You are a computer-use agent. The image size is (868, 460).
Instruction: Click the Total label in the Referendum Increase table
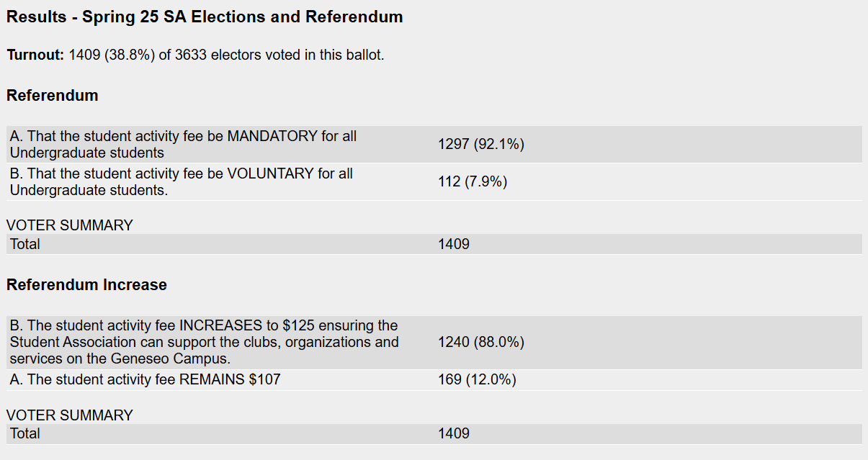(x=25, y=433)
